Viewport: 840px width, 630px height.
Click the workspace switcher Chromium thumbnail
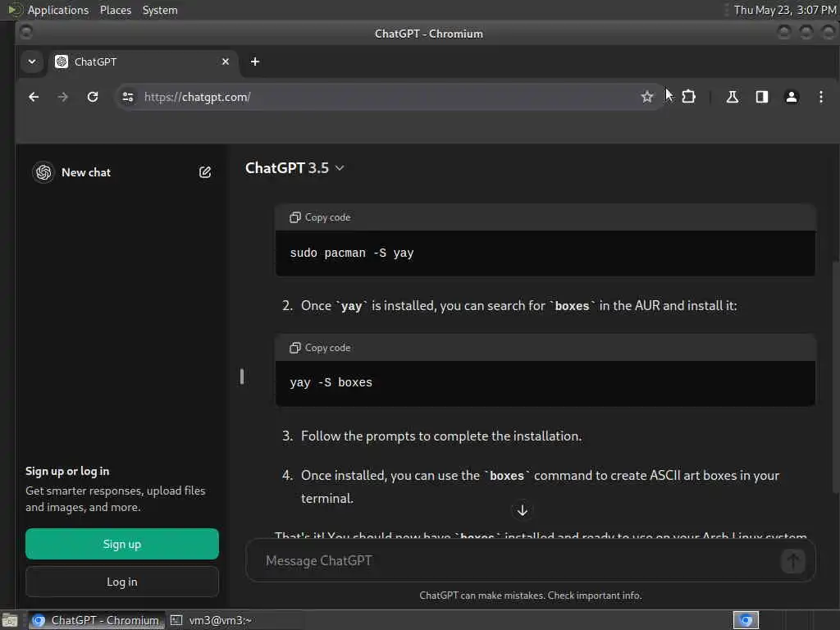pyautogui.click(x=746, y=620)
